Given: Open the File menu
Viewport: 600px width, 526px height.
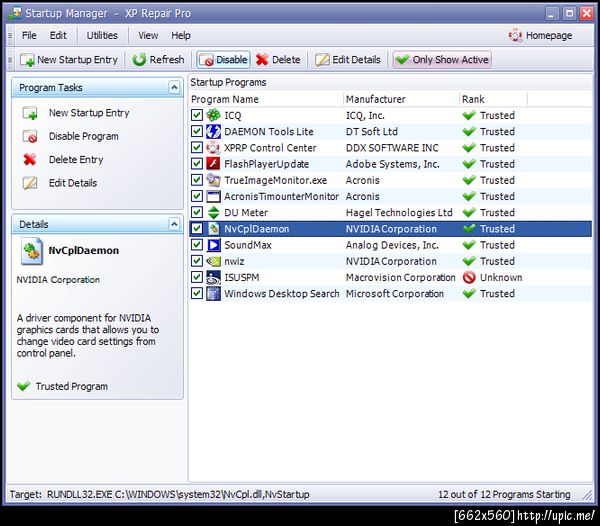Looking at the screenshot, I should (29, 36).
